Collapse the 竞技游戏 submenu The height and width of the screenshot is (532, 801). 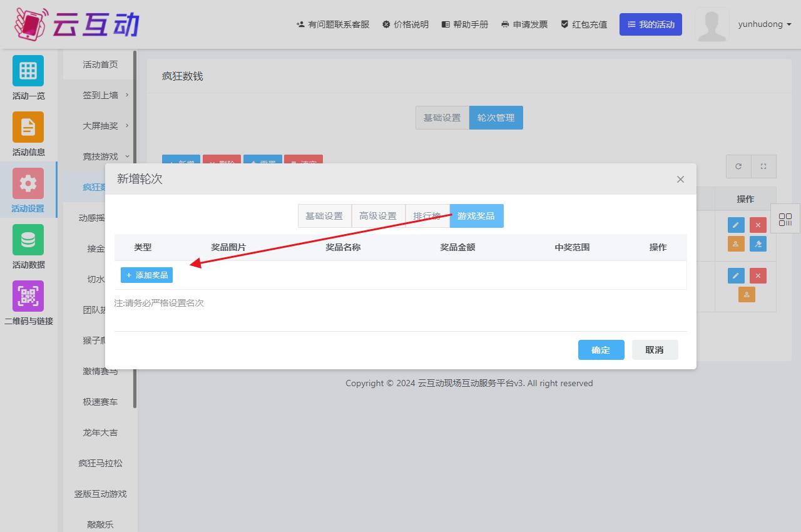(x=100, y=156)
